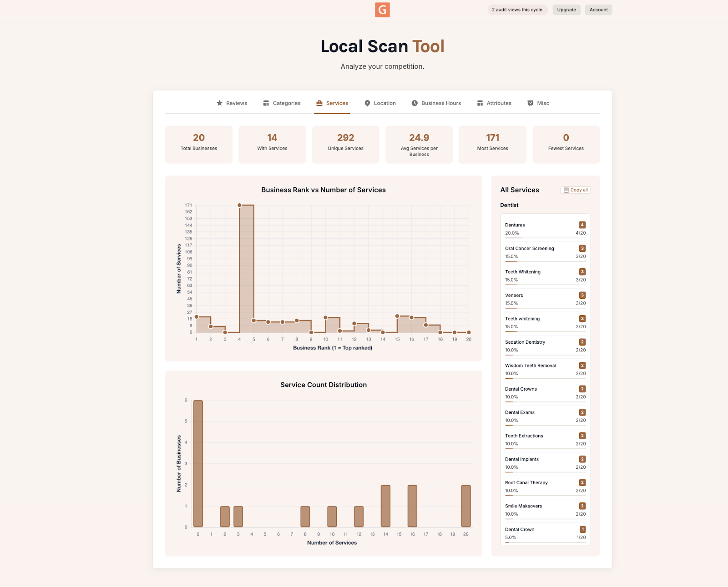Screen dimensions: 728x587
Task: Open the Account button
Action: [599, 10]
